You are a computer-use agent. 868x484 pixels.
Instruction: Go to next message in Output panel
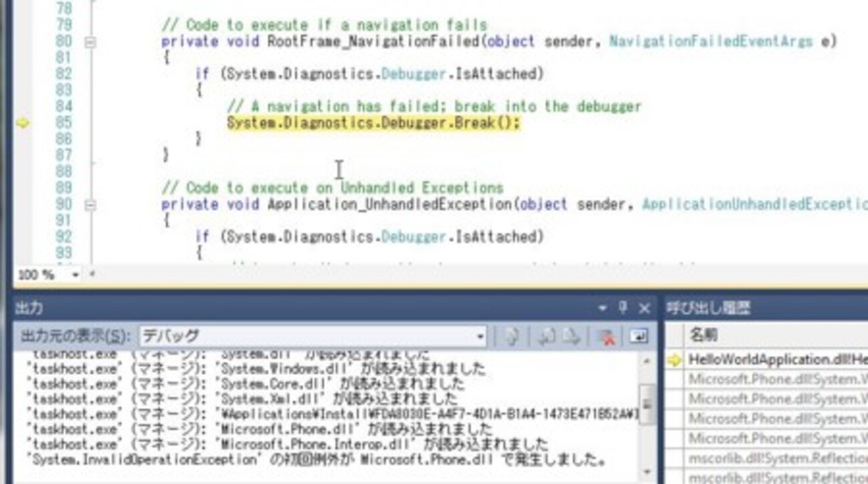click(x=570, y=336)
